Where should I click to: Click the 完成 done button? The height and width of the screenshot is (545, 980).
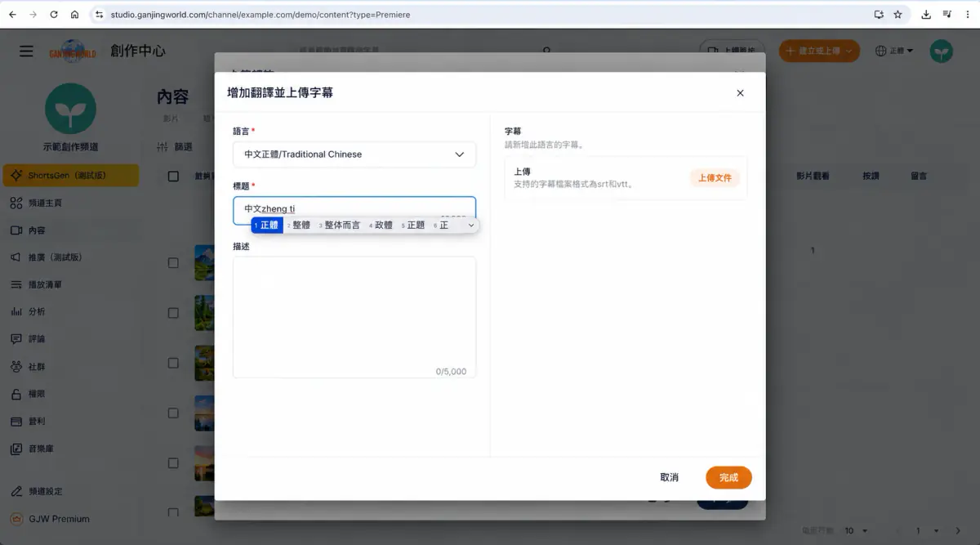728,477
